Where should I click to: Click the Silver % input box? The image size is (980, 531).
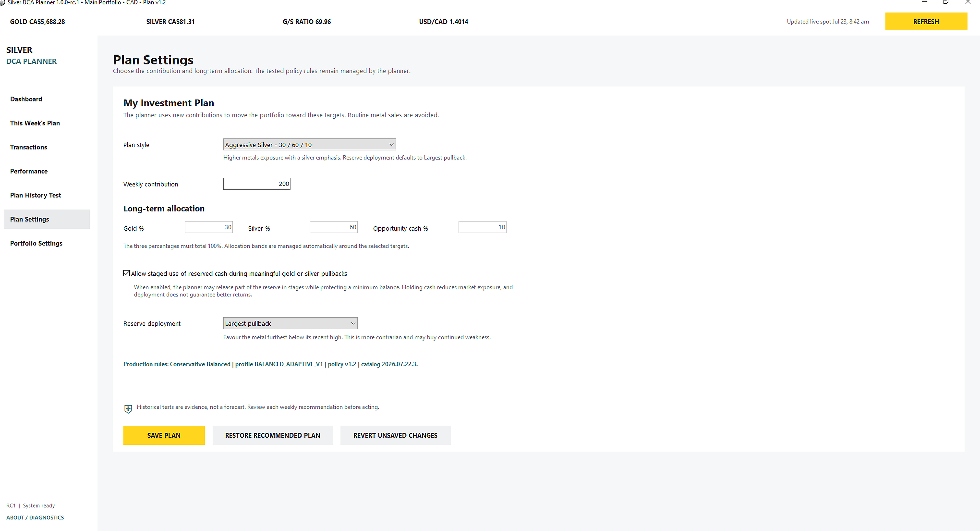click(x=334, y=227)
